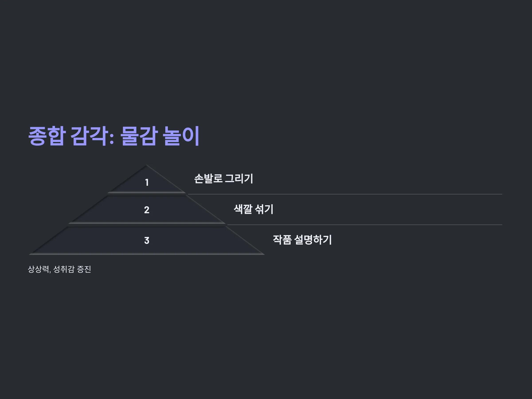Image resolution: width=532 pixels, height=399 pixels.
Task: Select pyramid middle tier numbered 2
Action: click(147, 209)
